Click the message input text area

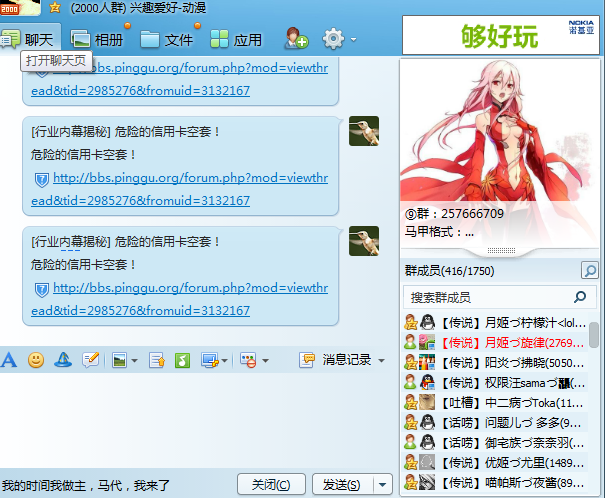click(197, 420)
